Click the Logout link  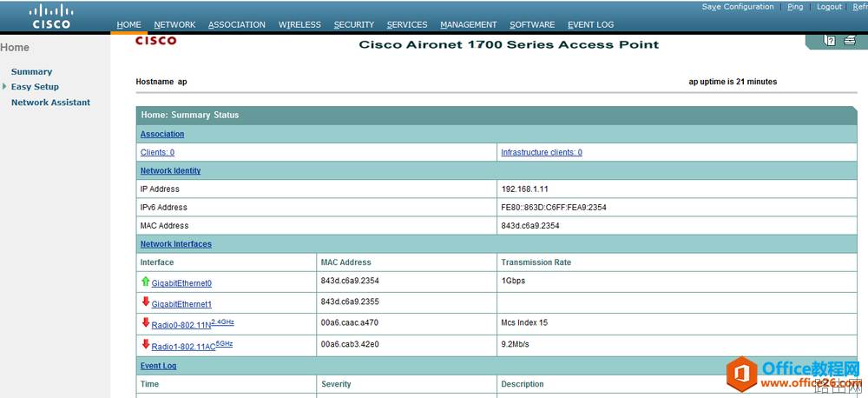tap(829, 7)
